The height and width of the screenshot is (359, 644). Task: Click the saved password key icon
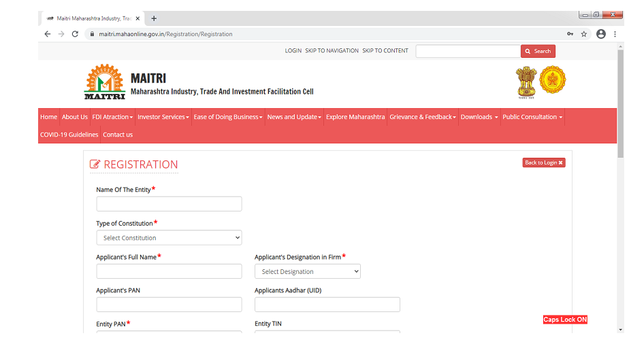coord(569,34)
